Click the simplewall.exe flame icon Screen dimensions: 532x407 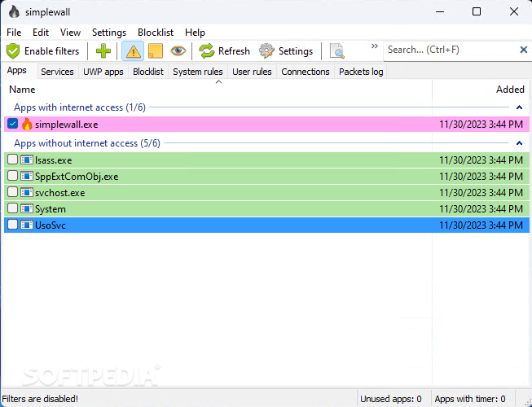(x=27, y=125)
